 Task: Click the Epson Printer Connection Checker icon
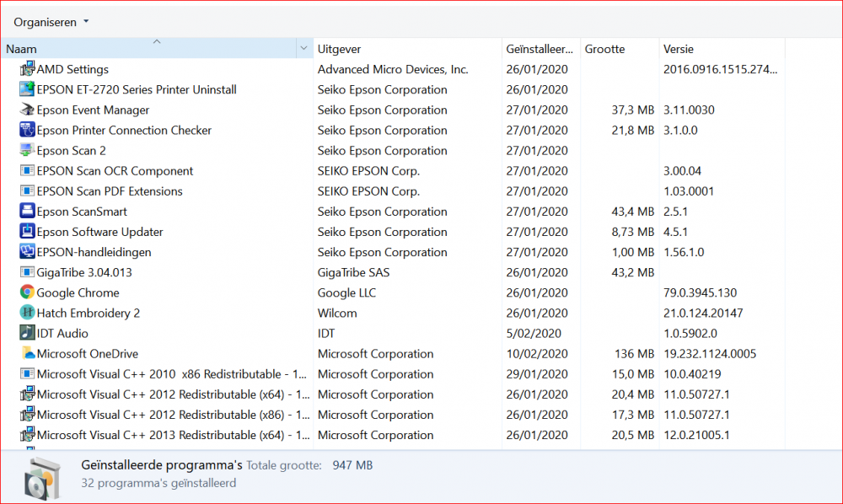coord(27,131)
